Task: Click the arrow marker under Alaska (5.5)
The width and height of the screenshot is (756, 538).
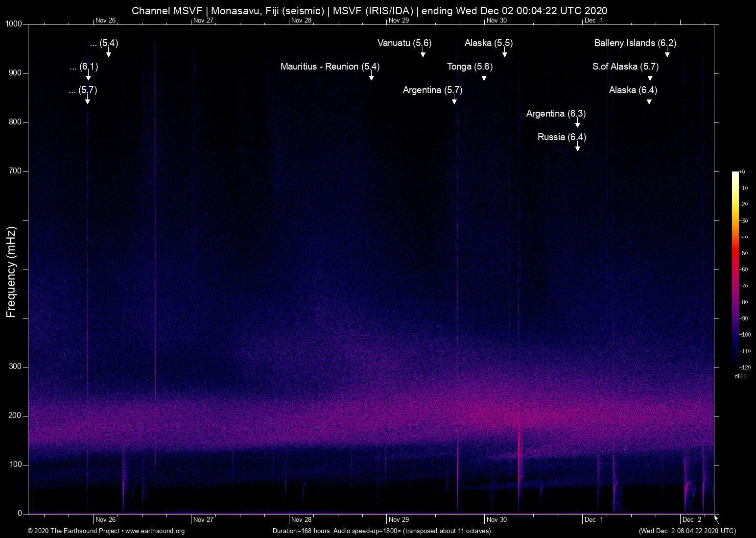Action: coord(504,53)
